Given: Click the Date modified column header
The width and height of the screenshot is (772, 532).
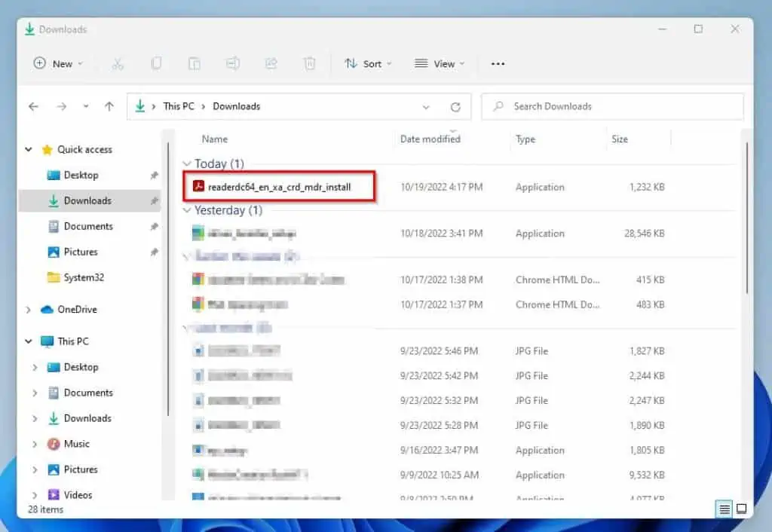Looking at the screenshot, I should click(x=430, y=139).
